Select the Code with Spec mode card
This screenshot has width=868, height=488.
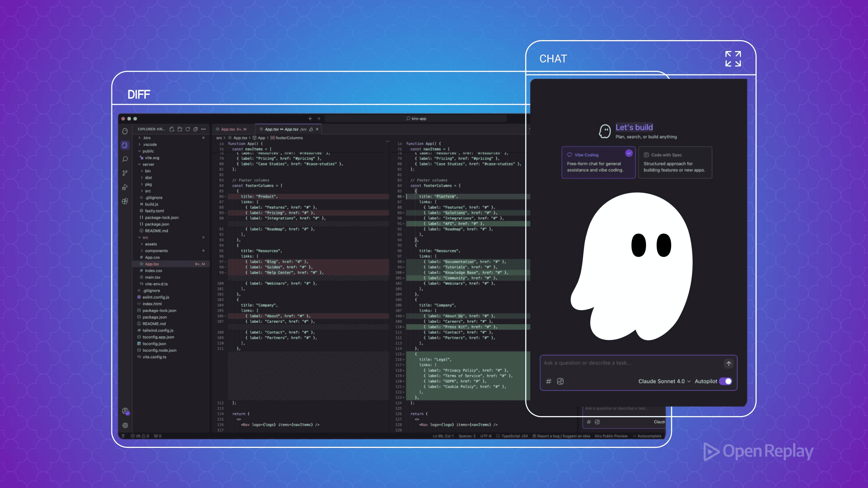click(675, 162)
